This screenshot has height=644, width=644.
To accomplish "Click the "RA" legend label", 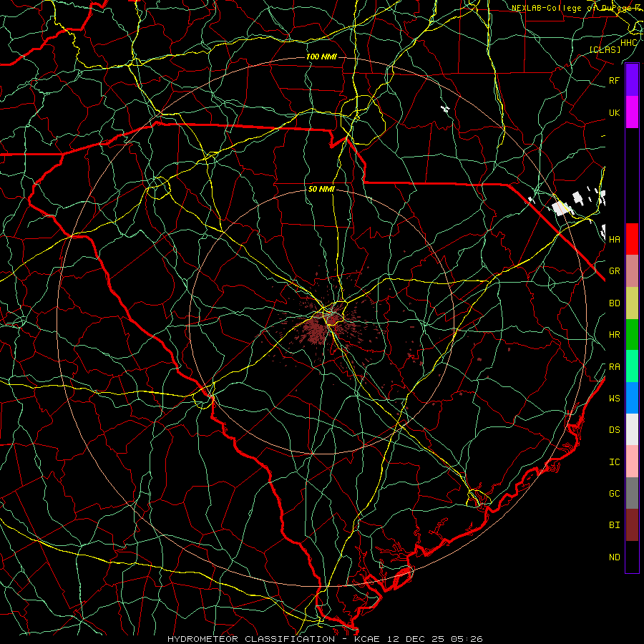I will [x=614, y=367].
